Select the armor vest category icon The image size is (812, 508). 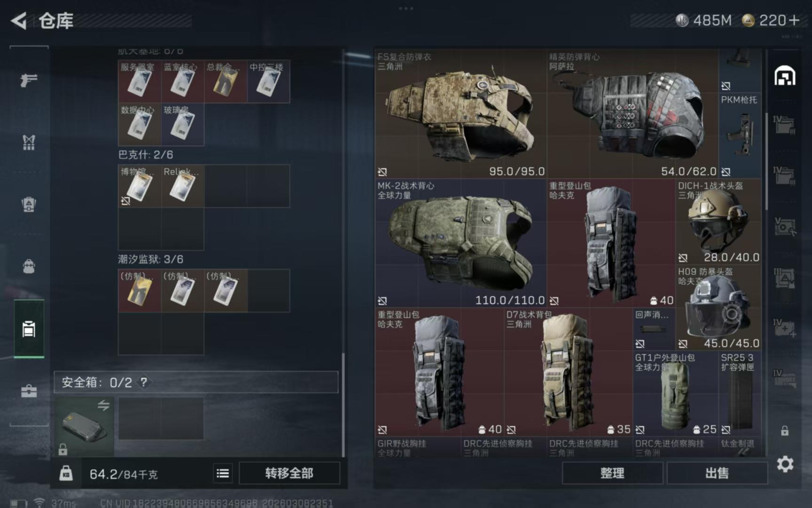[x=29, y=143]
